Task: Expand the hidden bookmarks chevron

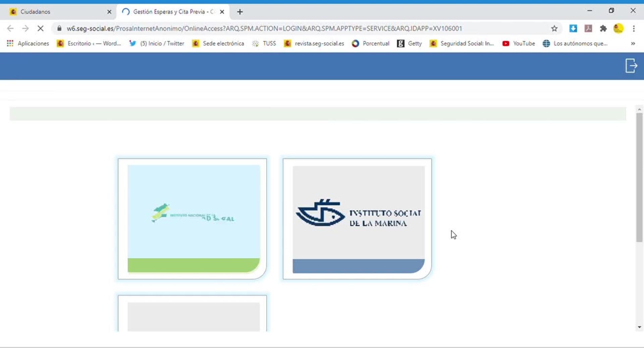Action: (633, 43)
